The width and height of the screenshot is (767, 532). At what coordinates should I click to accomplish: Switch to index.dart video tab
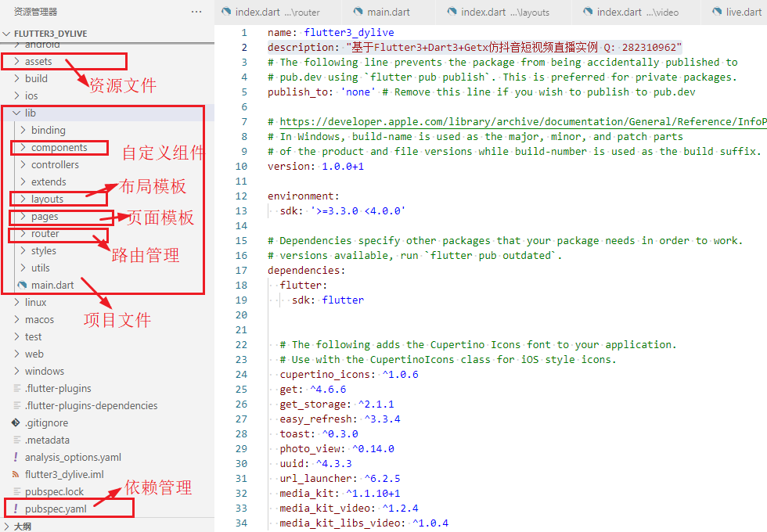[x=636, y=12]
